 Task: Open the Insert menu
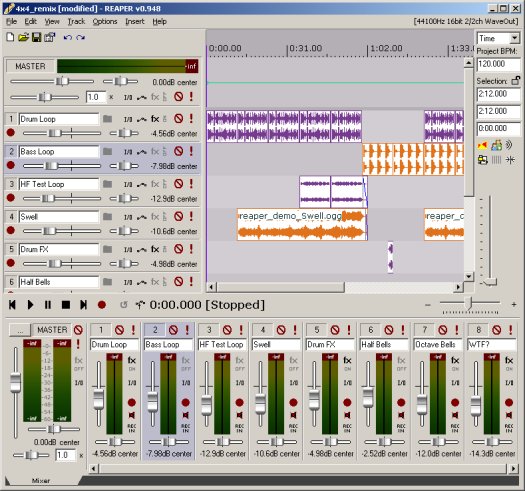point(135,21)
